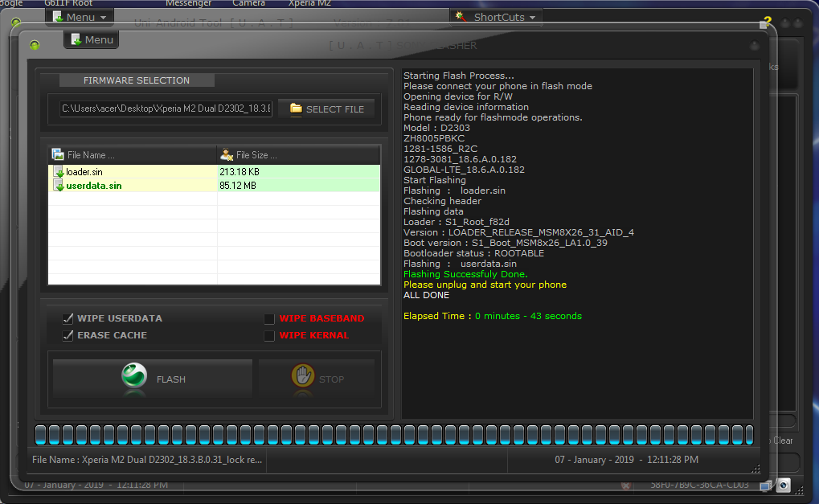Click the File Name column header

click(x=132, y=155)
